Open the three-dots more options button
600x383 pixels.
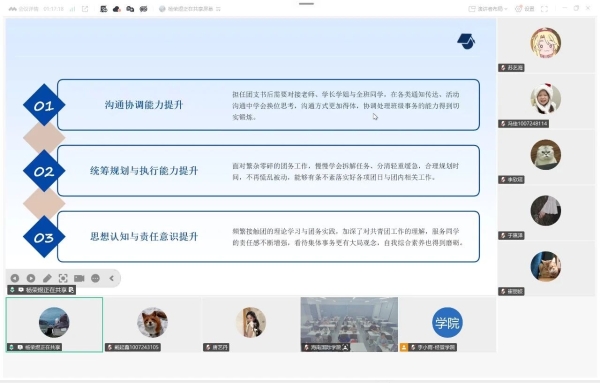click(x=95, y=278)
